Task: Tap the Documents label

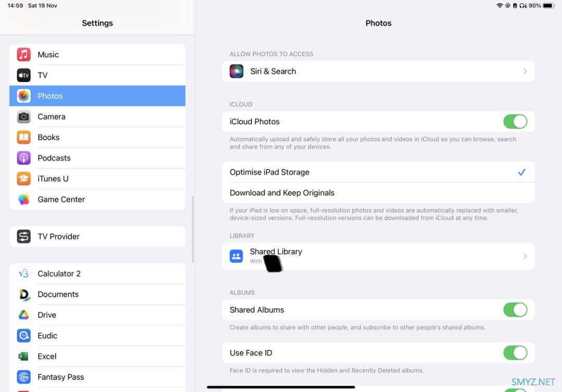Action: [58, 294]
